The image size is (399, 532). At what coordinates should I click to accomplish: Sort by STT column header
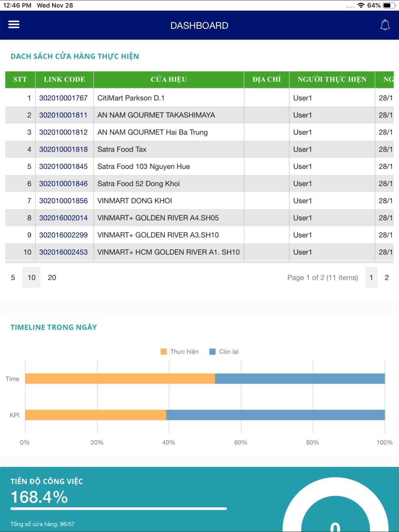(20, 80)
